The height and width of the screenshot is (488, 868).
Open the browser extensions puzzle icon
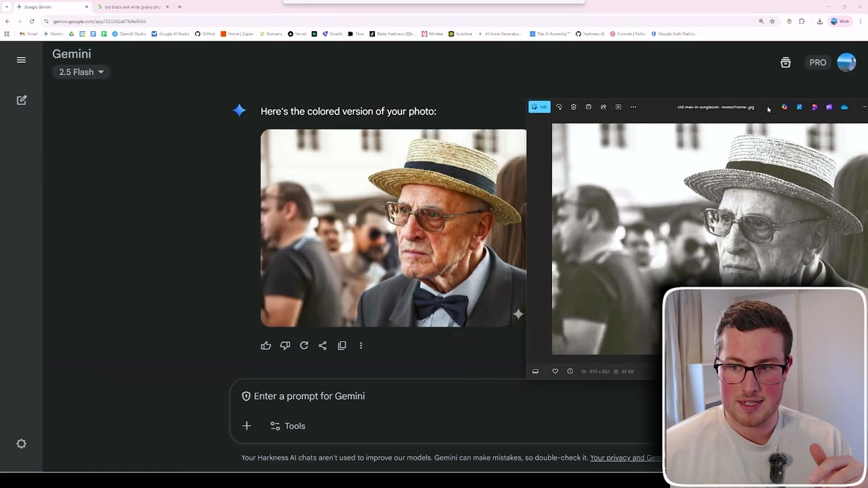pyautogui.click(x=802, y=21)
